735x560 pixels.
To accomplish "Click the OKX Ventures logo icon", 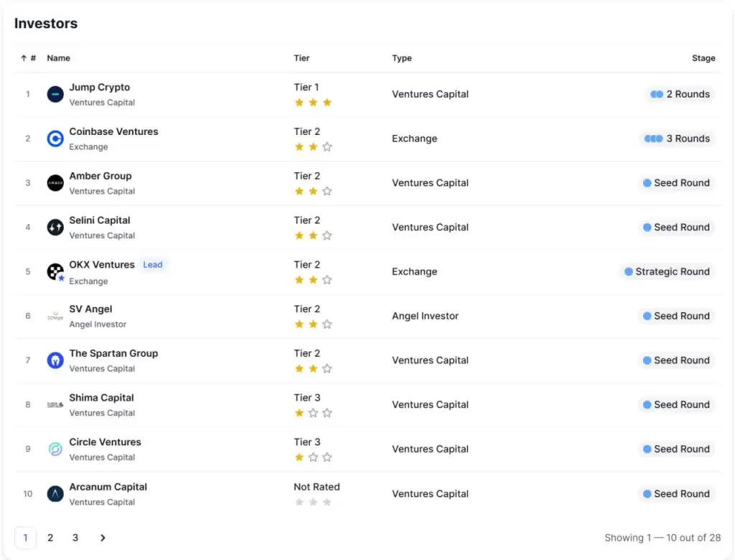I will tap(55, 271).
